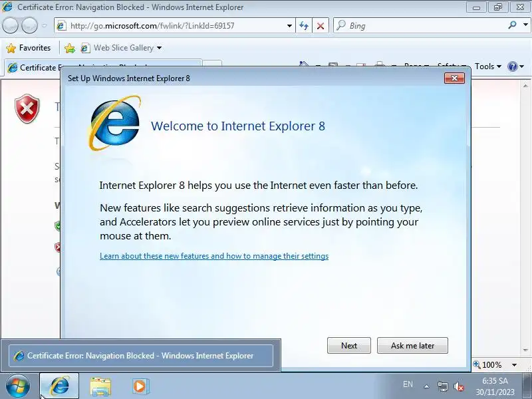Screen dimensions: 532x399
Task: Click the "Welcome to Internet Explorer 8" heading
Action: (x=238, y=126)
